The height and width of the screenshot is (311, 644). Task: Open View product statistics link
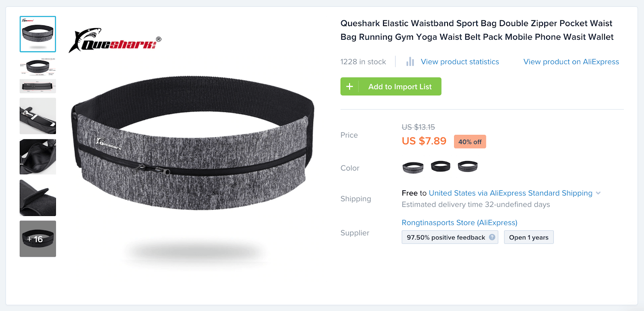460,62
